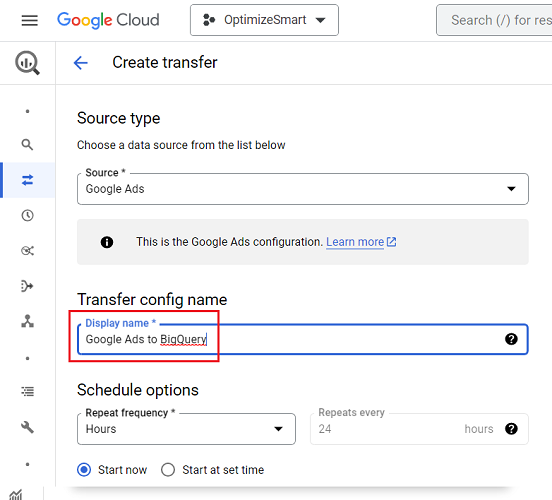This screenshot has width=552, height=500.
Task: Open the OptimizeSmart project selector
Action: (x=264, y=20)
